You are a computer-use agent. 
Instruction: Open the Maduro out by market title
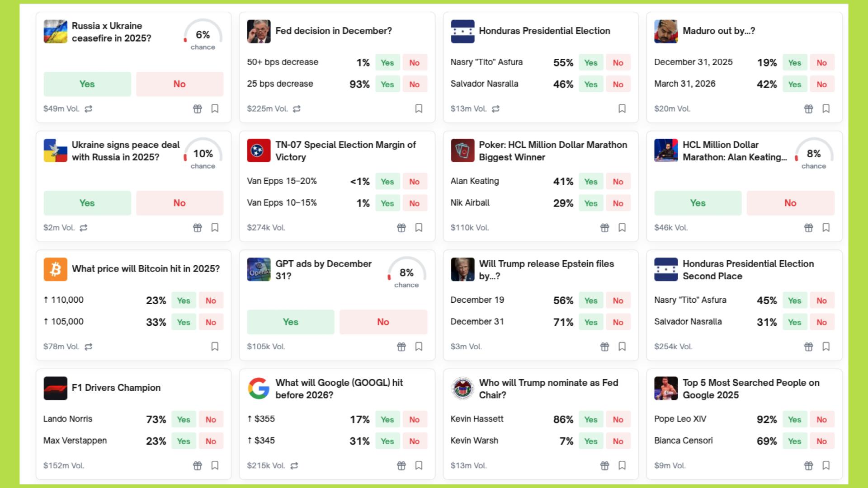coord(718,31)
